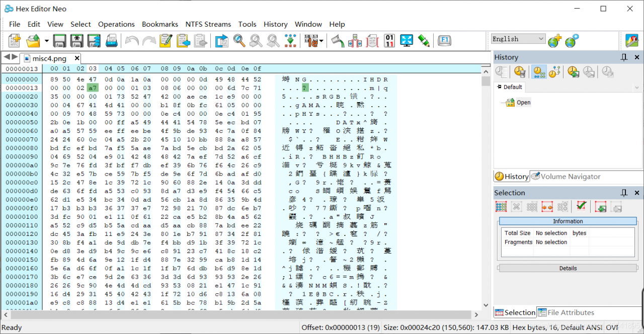Click the hex view scroll down arrow
The height and width of the screenshot is (334, 644).
coord(486,305)
